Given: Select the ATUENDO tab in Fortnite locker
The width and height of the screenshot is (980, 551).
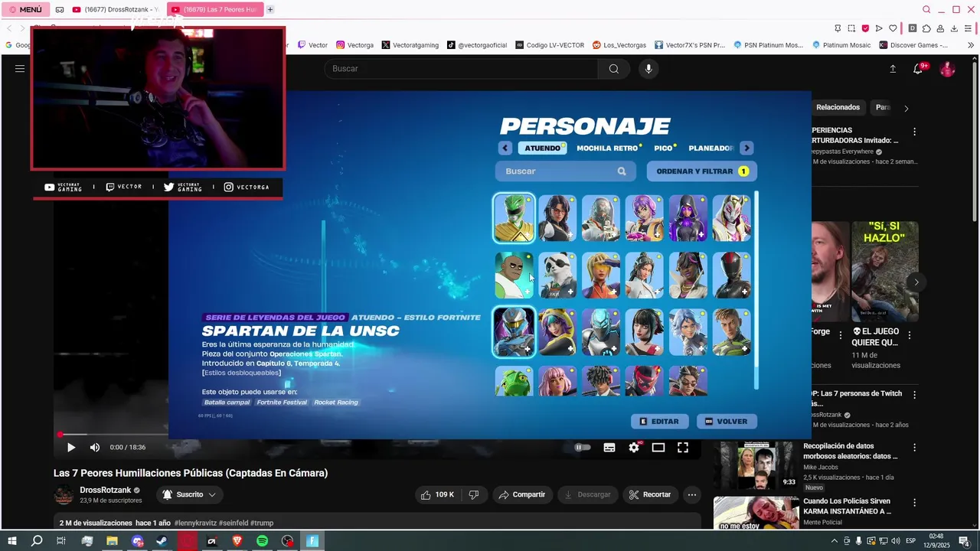Looking at the screenshot, I should point(542,148).
